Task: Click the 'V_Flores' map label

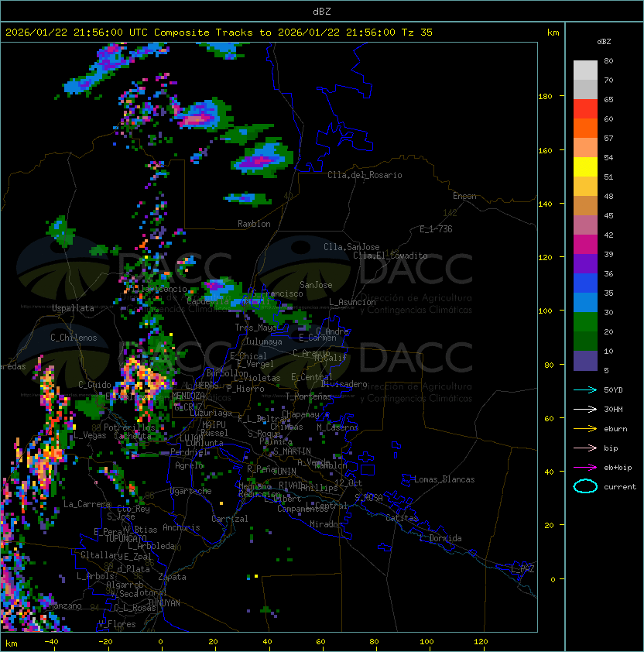Action: click(x=117, y=624)
